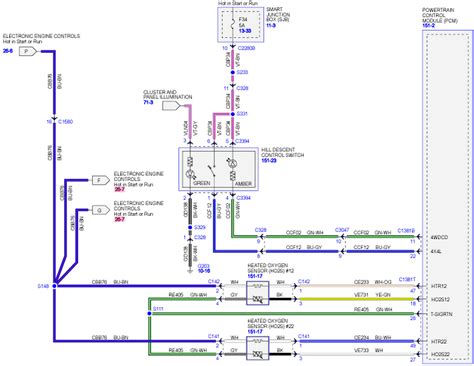474x366 pixels.
Task: Open 26-7 reference beside G connector
Action: pyautogui.click(x=119, y=219)
